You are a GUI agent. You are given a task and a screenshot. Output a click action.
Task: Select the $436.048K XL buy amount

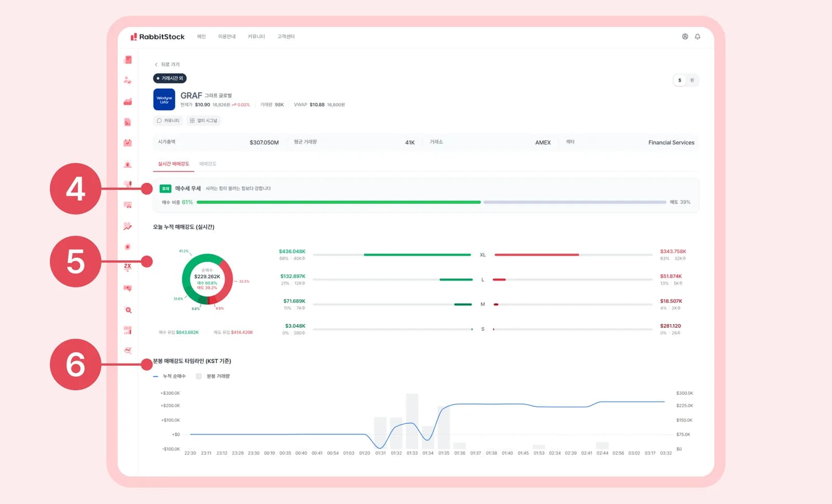[x=292, y=251]
